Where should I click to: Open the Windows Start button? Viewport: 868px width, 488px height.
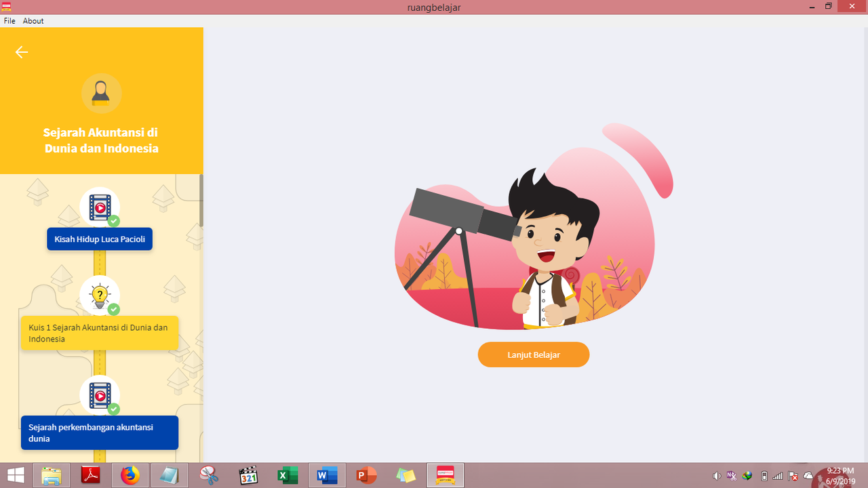coord(16,475)
